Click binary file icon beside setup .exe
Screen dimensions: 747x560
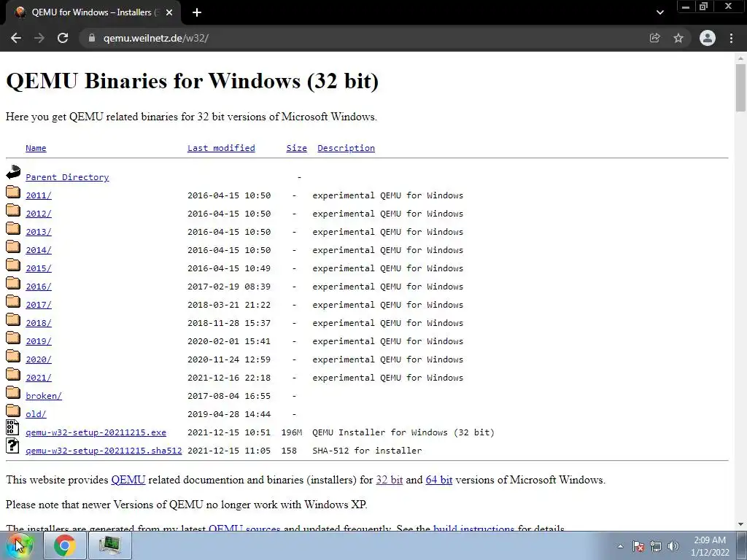(13, 427)
